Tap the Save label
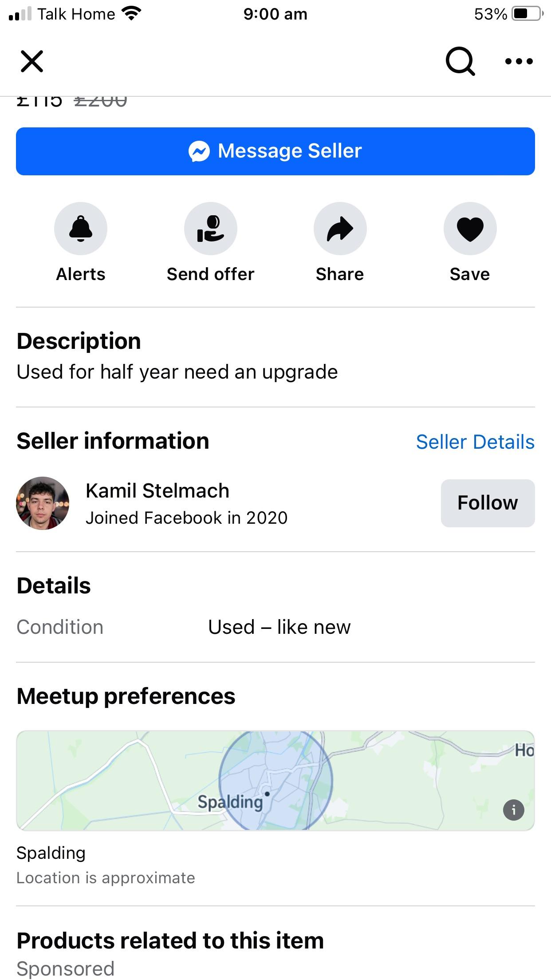Image resolution: width=551 pixels, height=980 pixels. coord(470,274)
